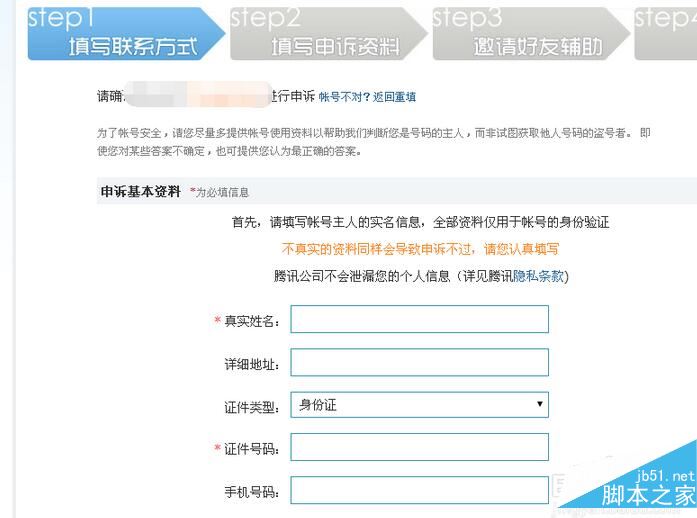Click the 手机号码 field label
This screenshot has width=697, height=518.
pos(252,492)
